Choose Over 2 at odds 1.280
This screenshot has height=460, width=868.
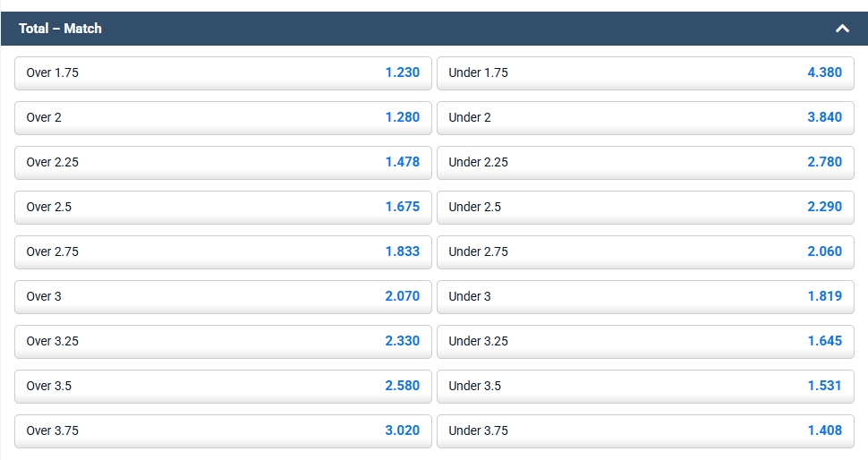223,117
